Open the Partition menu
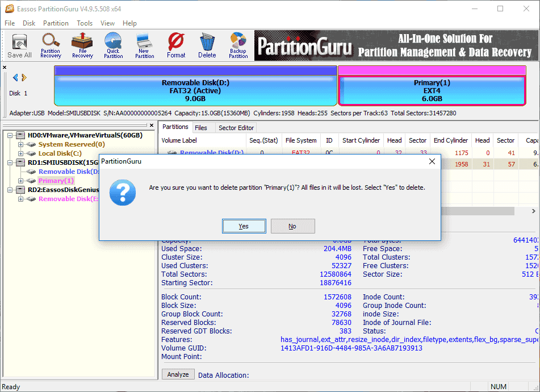Image resolution: width=540 pixels, height=392 pixels. 55,23
